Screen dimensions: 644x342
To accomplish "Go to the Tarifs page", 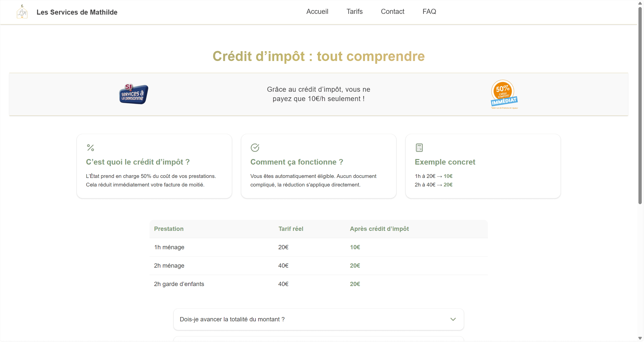I will (x=354, y=12).
